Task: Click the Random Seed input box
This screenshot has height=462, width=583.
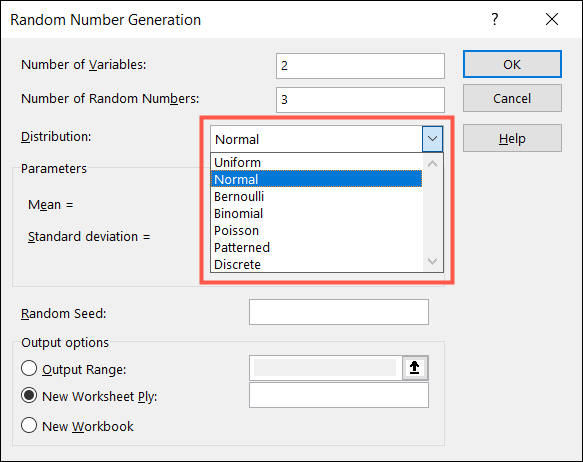Action: (x=339, y=312)
